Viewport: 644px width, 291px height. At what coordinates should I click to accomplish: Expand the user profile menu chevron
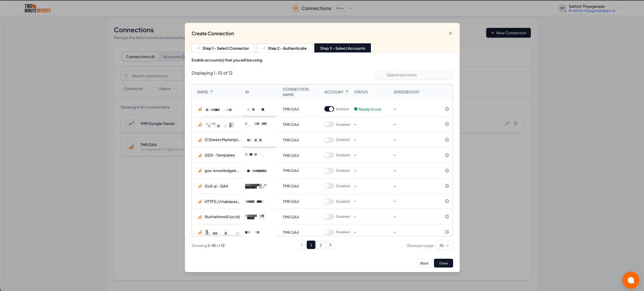[x=619, y=8]
